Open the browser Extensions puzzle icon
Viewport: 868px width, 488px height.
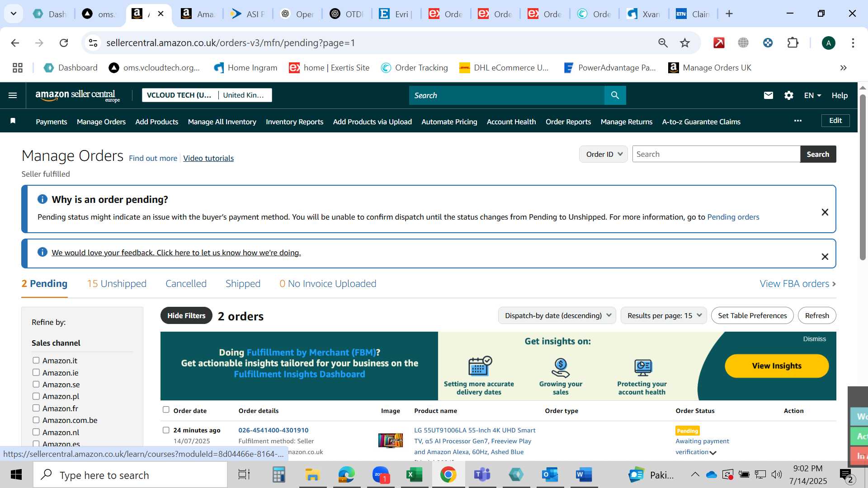(793, 43)
